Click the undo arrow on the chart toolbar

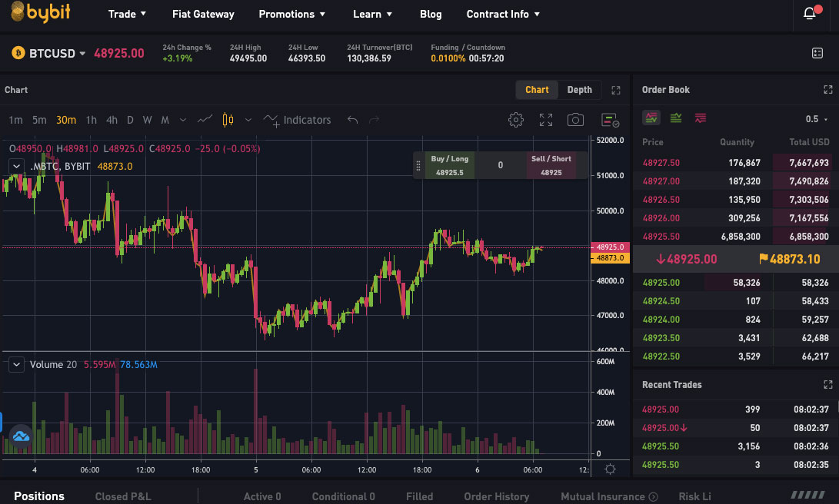click(352, 120)
